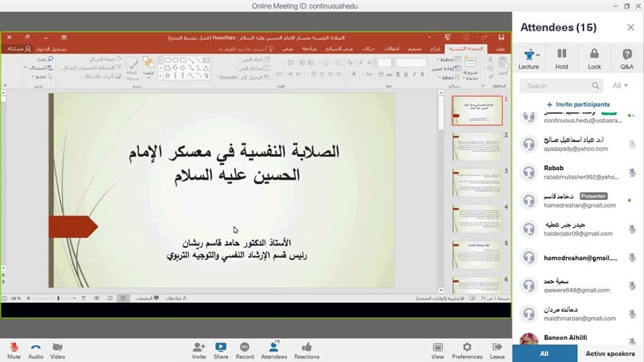Screen dimensions: 644x362
Task: Click the attendee Search input field
Action: coord(557,86)
